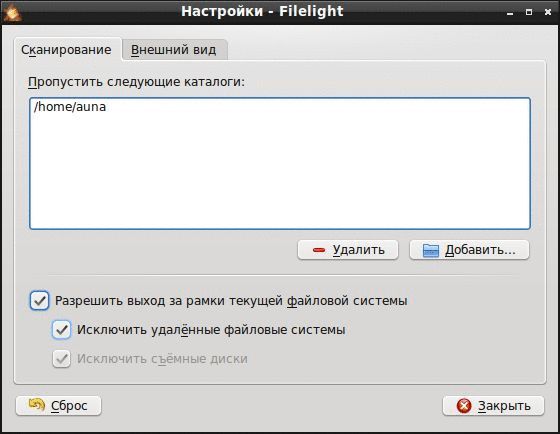Viewport: 560px width, 434px height.
Task: Toggle Исключить съёмные диски checkbox
Action: tap(62, 359)
